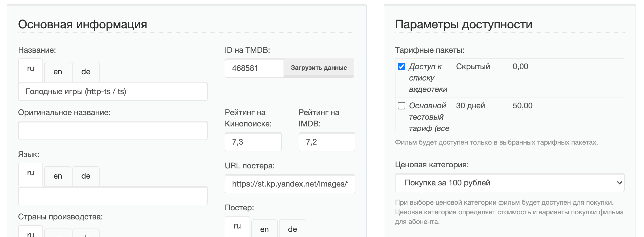Click the Основная информация heading
Viewport: 644px width, 237px height.
point(83,24)
